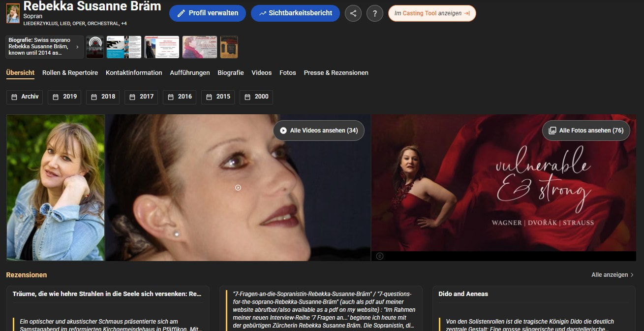This screenshot has width=644, height=331.
Task: Filter by year 2000
Action: click(x=256, y=97)
